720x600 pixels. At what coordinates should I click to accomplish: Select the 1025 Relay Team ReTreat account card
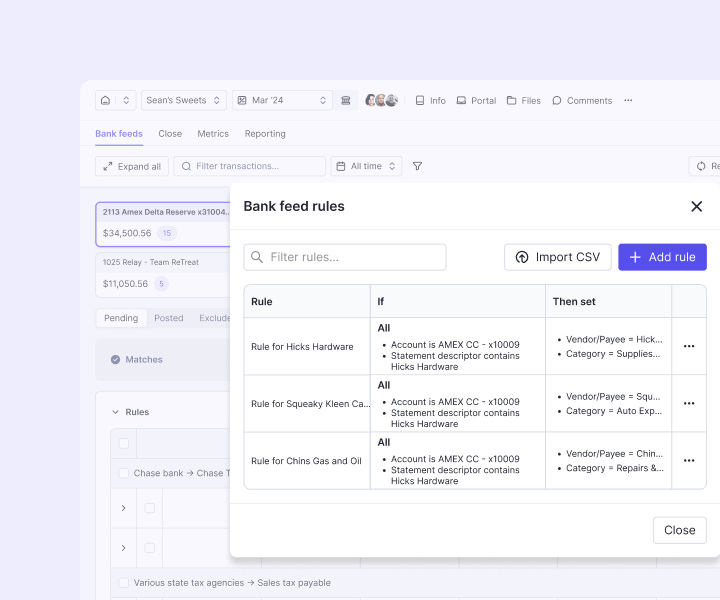[163, 275]
